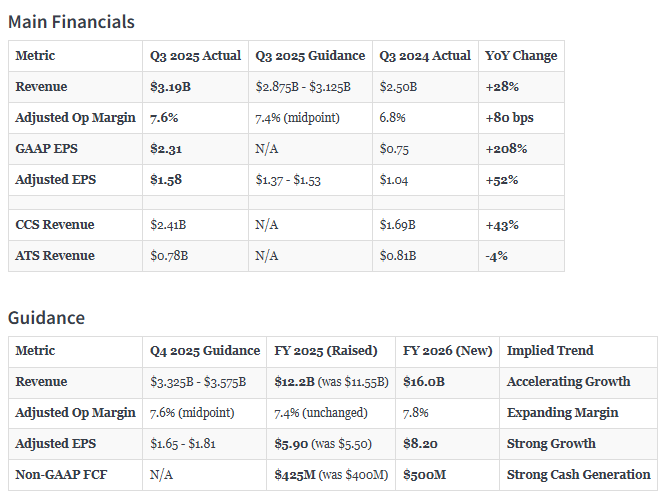This screenshot has width=662, height=494.
Task: Click the $12.2B (was $11.55B) cell
Action: point(329,382)
